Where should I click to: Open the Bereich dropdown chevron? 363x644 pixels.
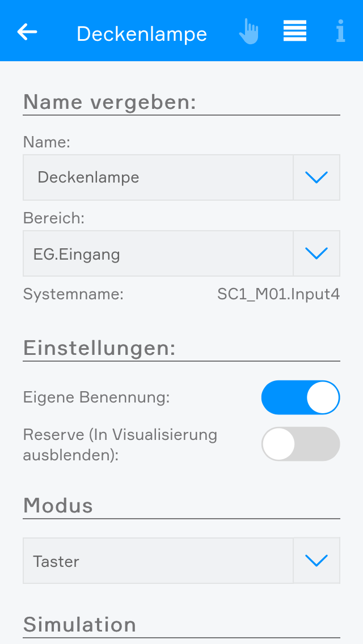316,253
